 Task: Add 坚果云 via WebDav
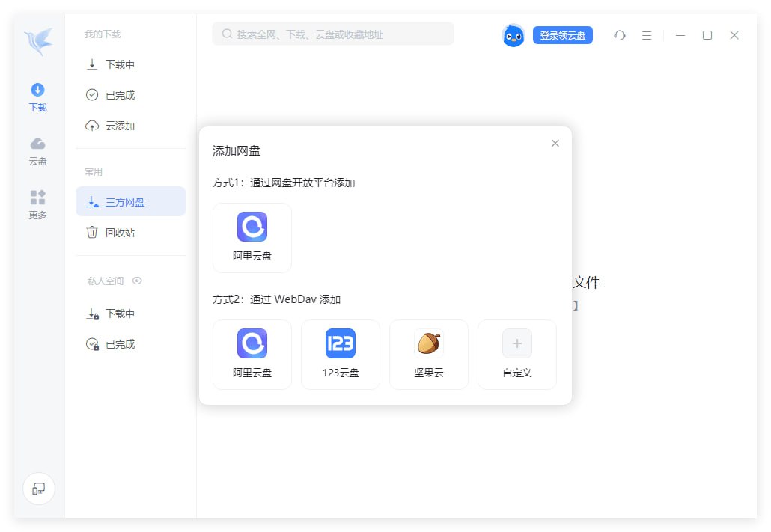[x=429, y=354]
